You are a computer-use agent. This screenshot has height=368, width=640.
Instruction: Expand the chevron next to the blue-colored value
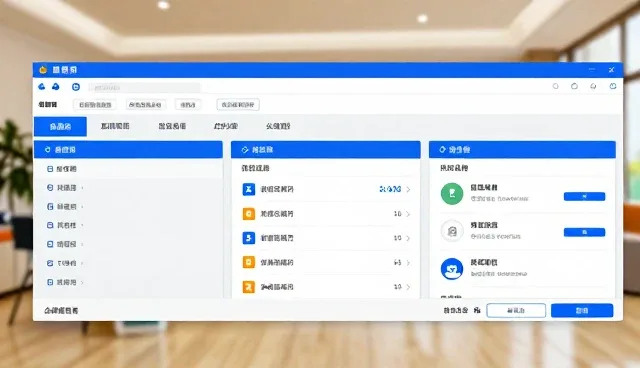408,189
